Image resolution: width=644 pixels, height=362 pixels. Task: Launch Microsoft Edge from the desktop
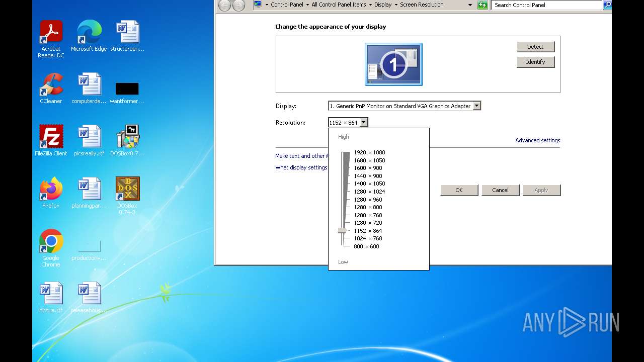click(89, 36)
